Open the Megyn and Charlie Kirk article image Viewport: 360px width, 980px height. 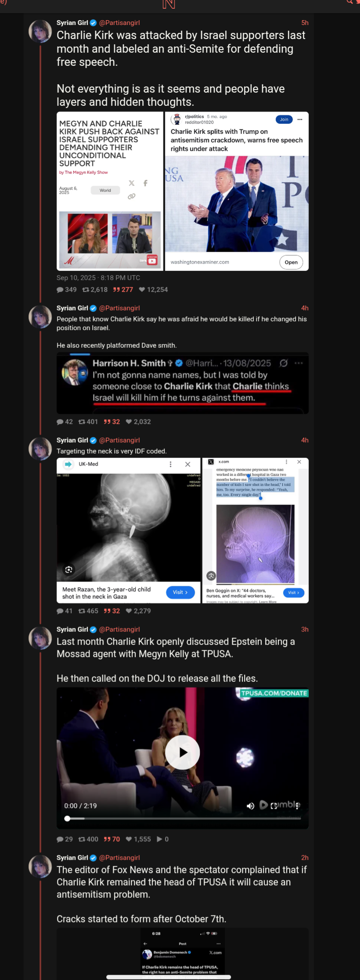110,191
